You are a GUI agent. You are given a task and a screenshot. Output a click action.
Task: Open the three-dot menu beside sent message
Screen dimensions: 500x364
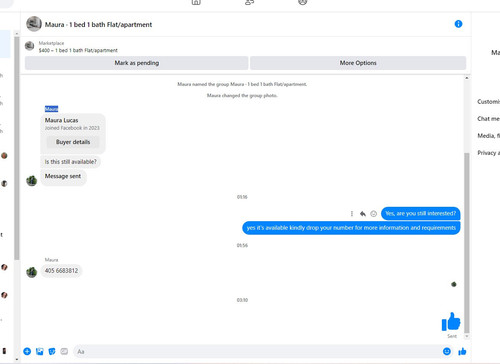click(x=352, y=214)
